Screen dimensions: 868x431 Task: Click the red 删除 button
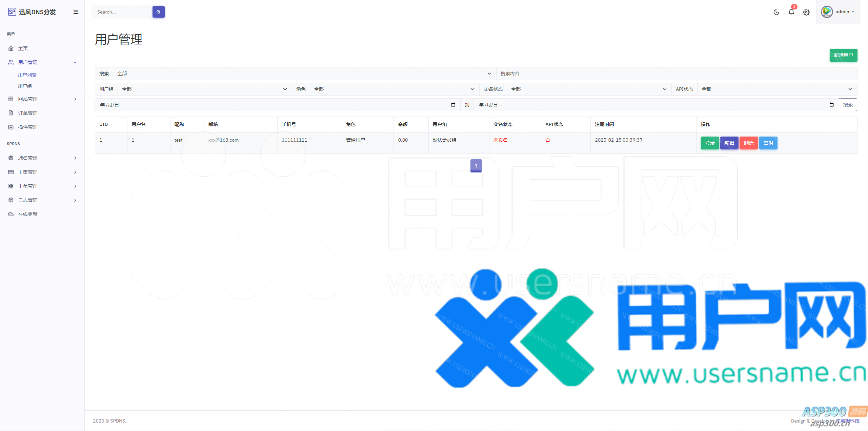(748, 143)
